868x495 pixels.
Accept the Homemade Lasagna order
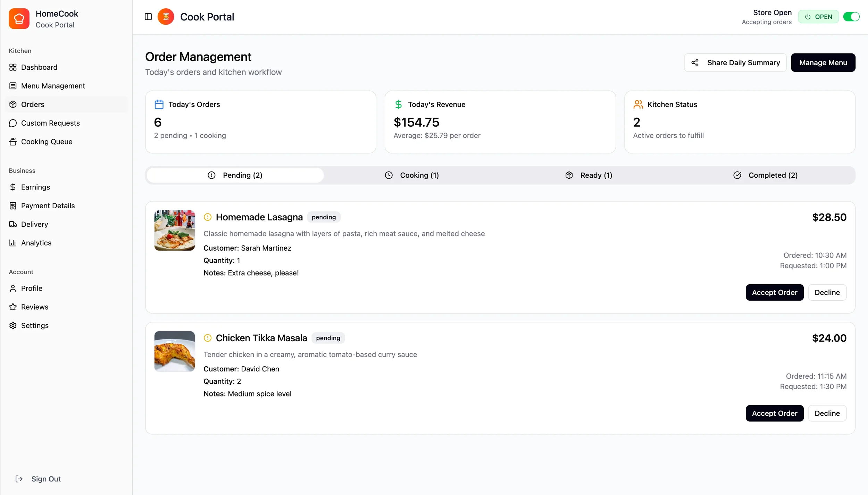[774, 293]
